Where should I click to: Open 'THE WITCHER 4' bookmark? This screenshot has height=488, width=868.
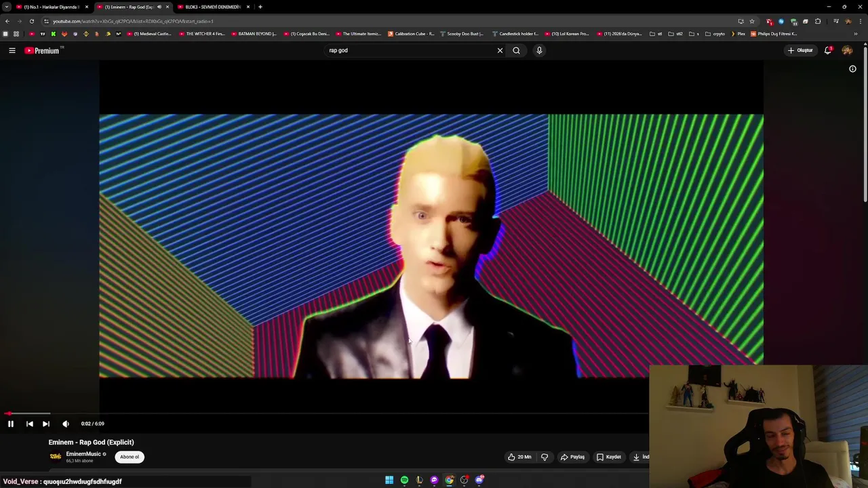point(202,34)
